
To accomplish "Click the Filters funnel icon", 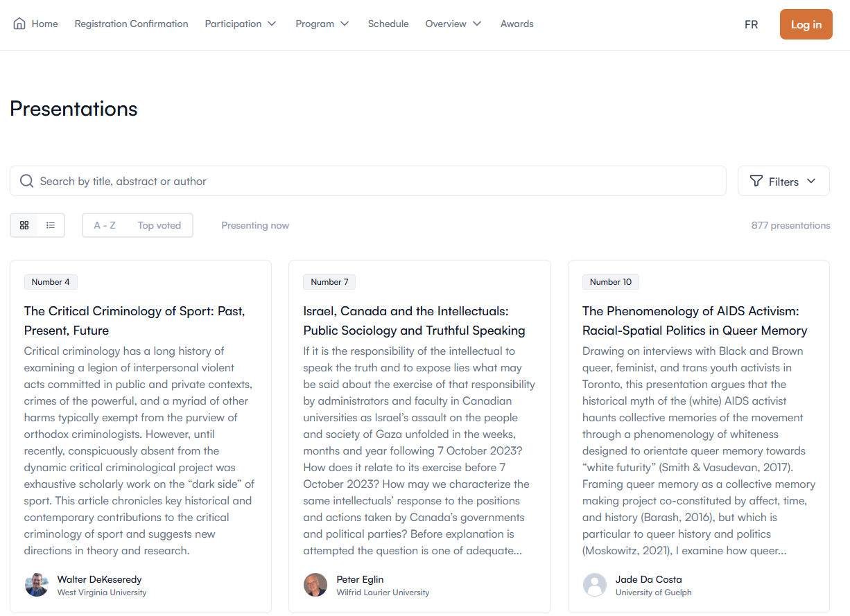I will pyautogui.click(x=756, y=182).
